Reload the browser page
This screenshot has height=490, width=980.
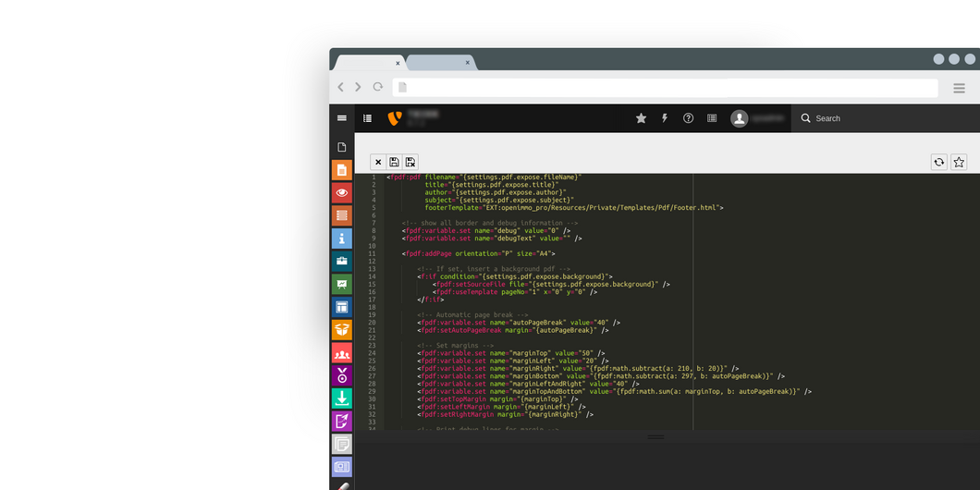click(x=377, y=87)
